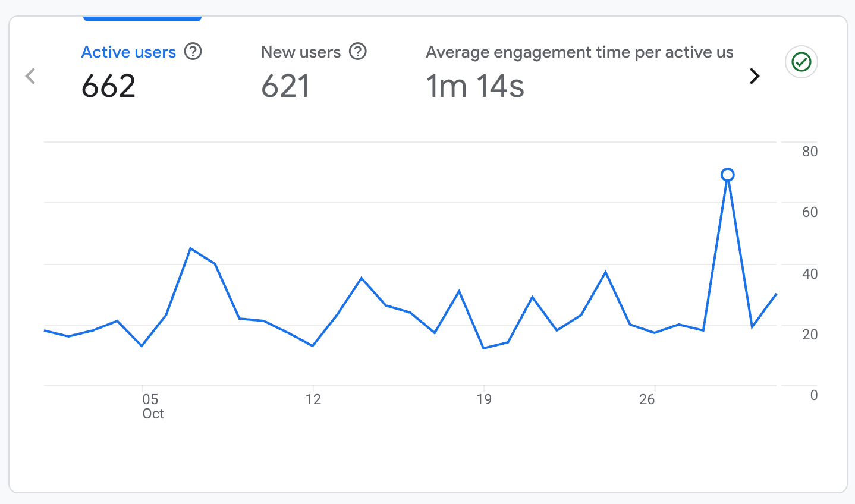Click the 12 date label on x-axis

pos(313,399)
